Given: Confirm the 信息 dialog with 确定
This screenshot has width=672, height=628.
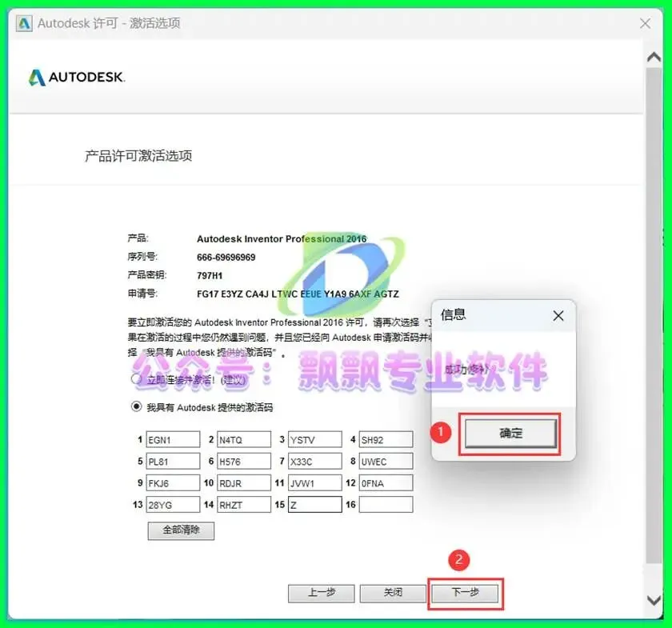Looking at the screenshot, I should (x=510, y=434).
